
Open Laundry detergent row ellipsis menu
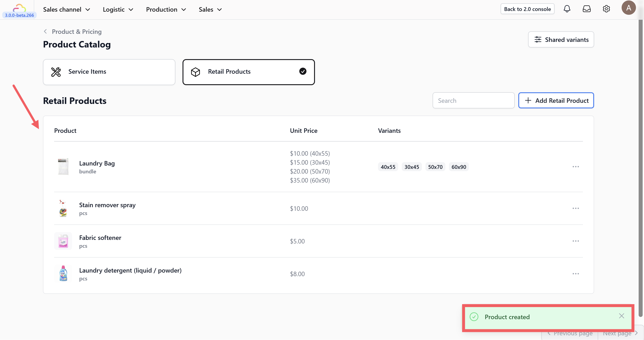(x=576, y=274)
